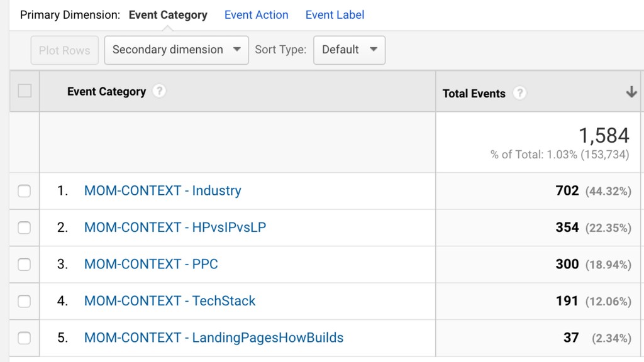Select the 191 events count
644x362 pixels.
567,301
